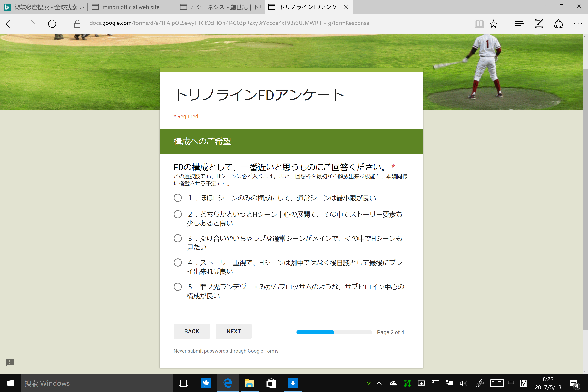The image size is (588, 392).
Task: Click the lock icon beside the address
Action: tap(77, 24)
